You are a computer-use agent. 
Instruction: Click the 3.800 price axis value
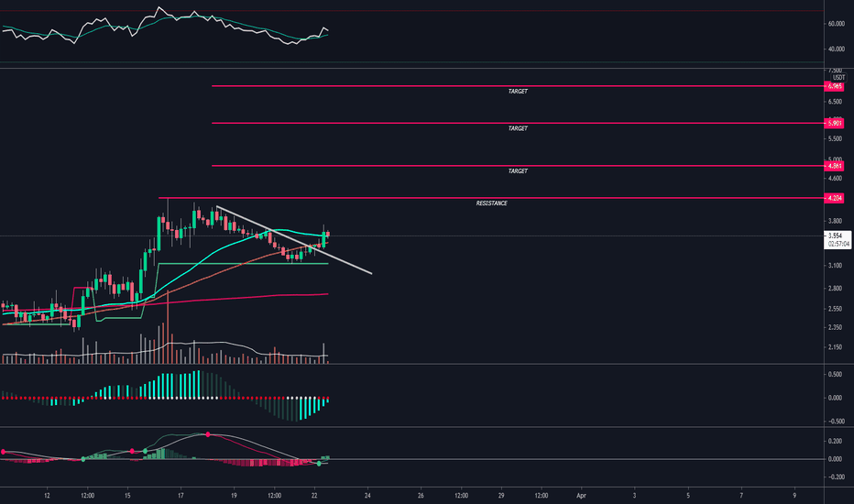coord(835,221)
